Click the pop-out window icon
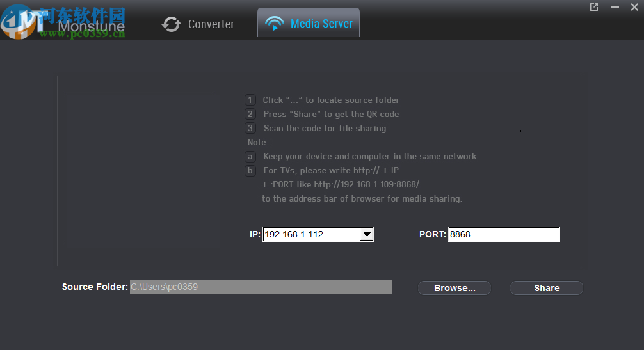The image size is (644, 350). coord(594,7)
